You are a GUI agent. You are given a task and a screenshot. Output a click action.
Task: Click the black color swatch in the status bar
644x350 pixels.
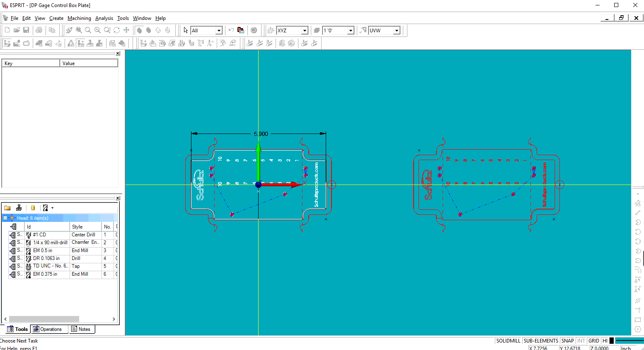pyautogui.click(x=612, y=341)
